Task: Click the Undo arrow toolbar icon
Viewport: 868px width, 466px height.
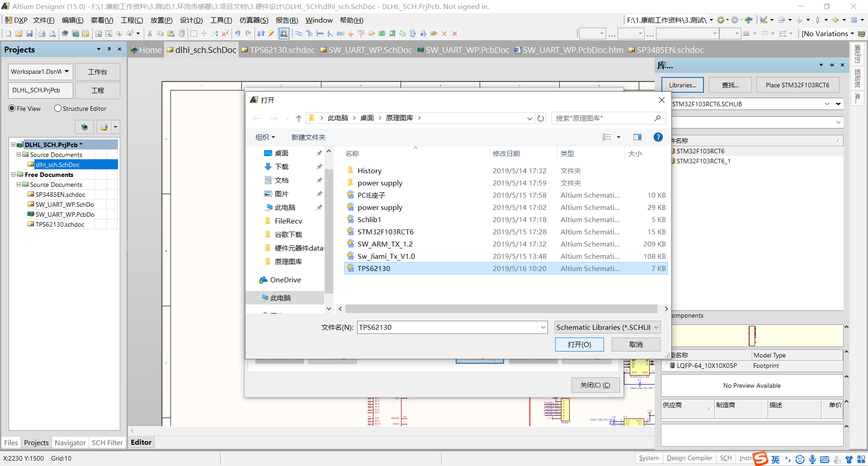Action: [238, 33]
